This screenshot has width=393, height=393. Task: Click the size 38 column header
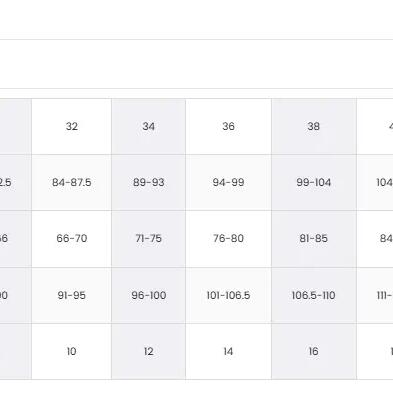[314, 126]
